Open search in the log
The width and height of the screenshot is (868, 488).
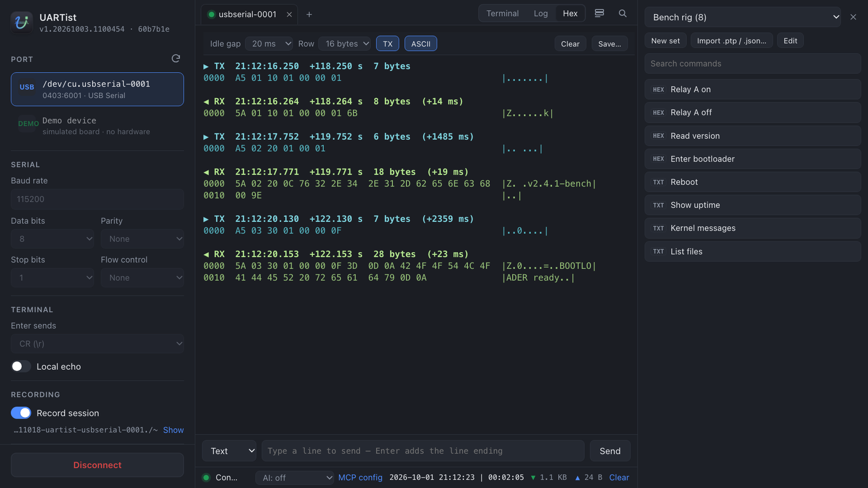623,14
